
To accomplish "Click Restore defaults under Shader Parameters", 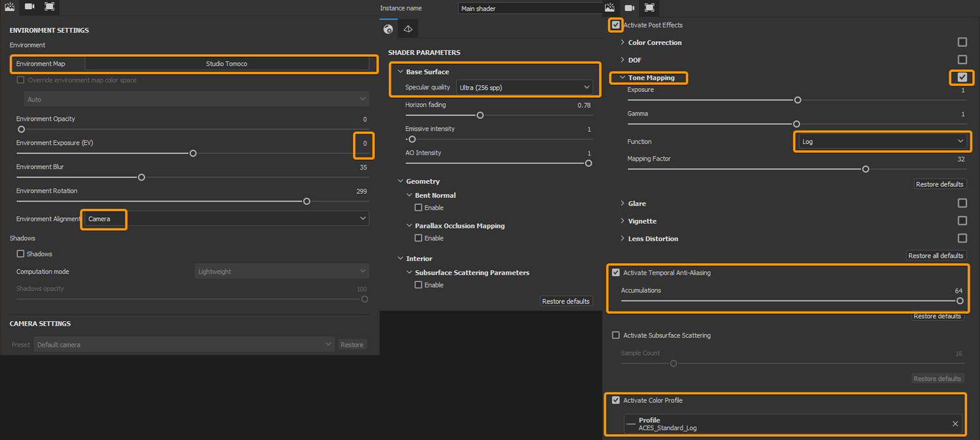I will (x=566, y=302).
